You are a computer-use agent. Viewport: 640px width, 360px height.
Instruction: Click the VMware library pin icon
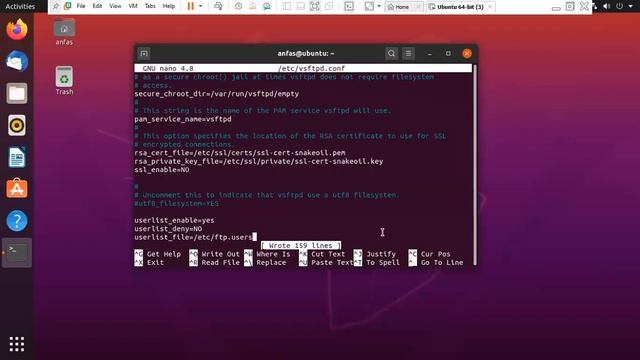[x=56, y=6]
